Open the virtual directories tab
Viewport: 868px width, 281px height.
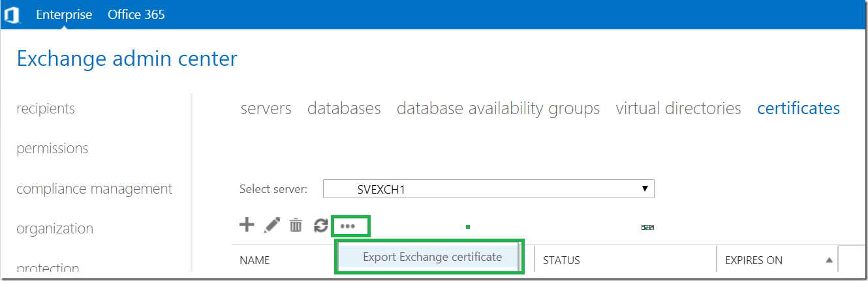(678, 108)
